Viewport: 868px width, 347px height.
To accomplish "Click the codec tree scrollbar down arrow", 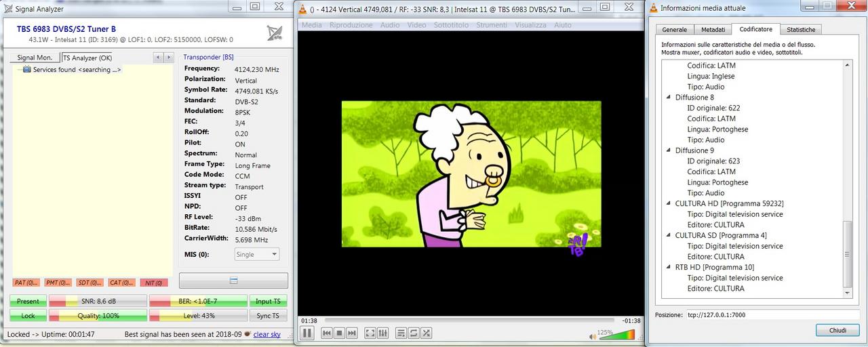I will (847, 293).
